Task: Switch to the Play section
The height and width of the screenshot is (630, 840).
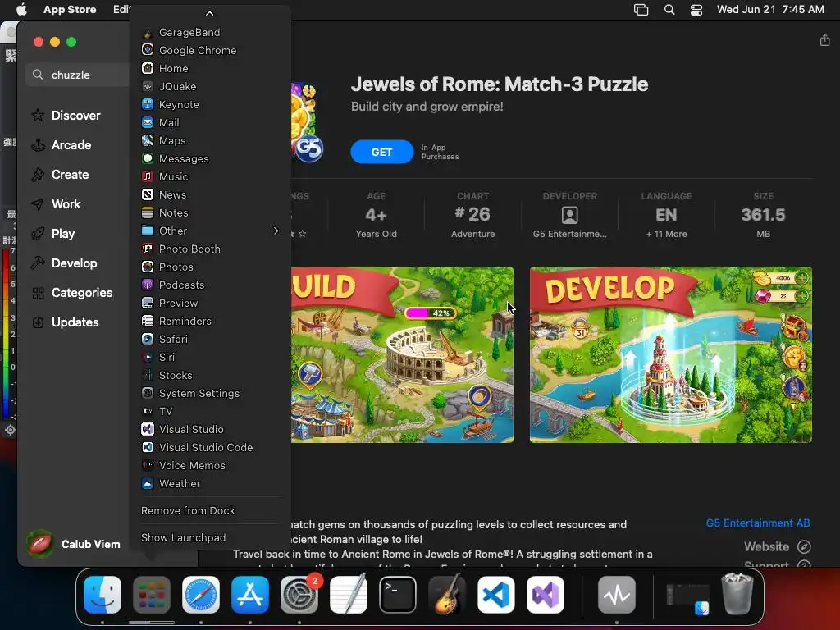Action: click(x=62, y=234)
